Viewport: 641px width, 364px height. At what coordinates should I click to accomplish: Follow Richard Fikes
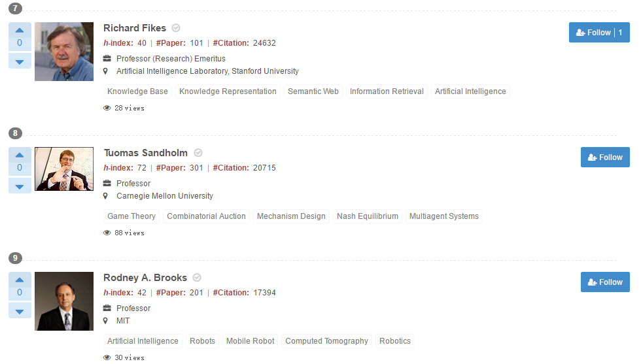point(598,33)
